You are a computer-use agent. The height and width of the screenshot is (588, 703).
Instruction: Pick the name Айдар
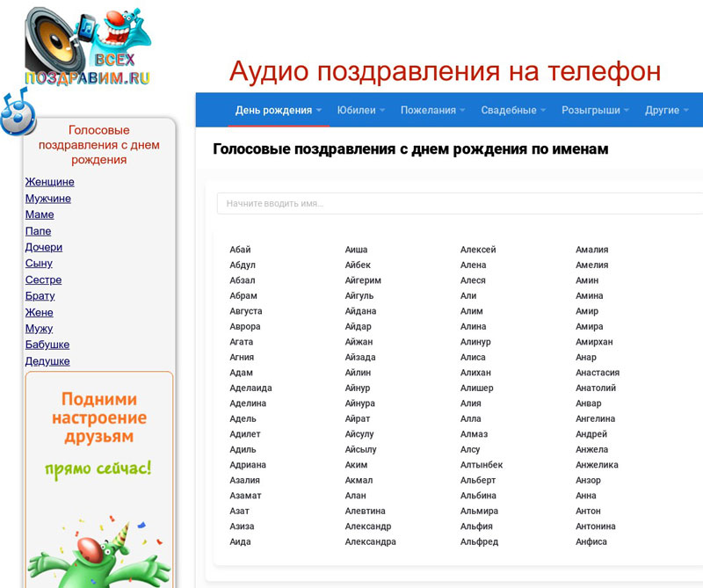(359, 326)
